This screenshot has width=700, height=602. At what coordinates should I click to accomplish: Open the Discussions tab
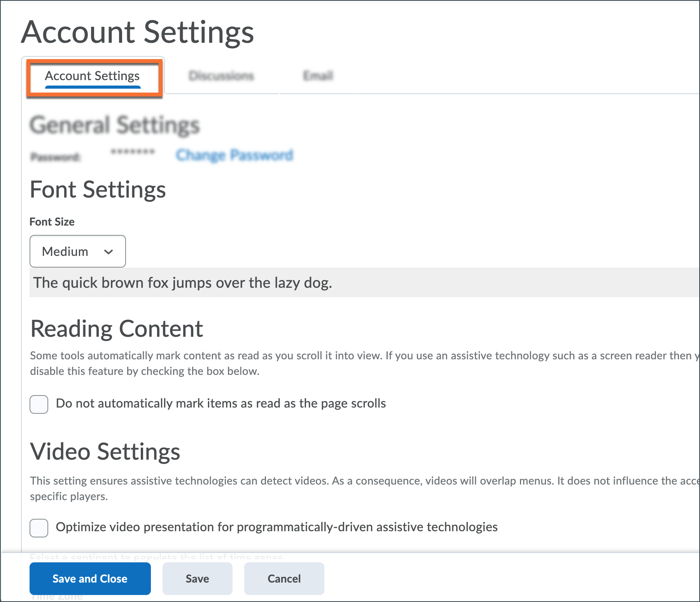[x=221, y=76]
